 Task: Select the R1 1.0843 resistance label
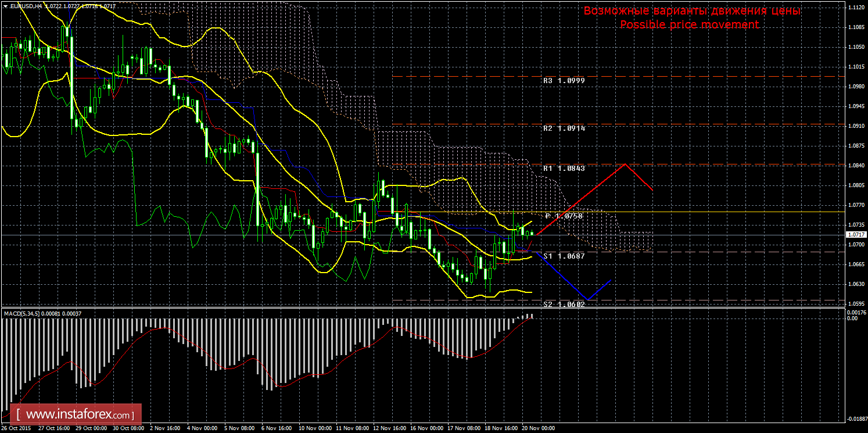tap(564, 168)
